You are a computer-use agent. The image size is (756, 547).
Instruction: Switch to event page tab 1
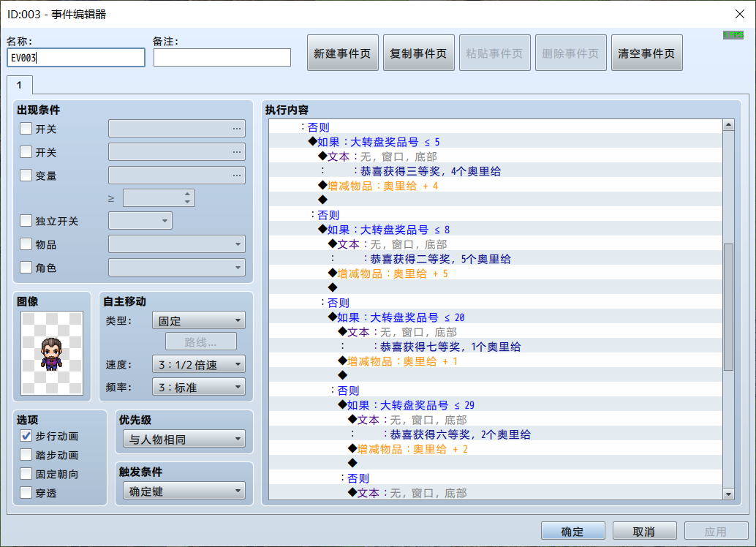(x=20, y=85)
